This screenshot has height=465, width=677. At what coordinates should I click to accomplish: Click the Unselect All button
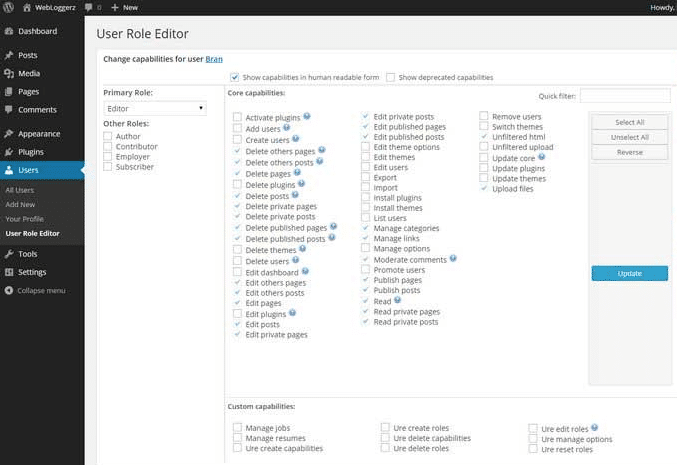click(629, 137)
